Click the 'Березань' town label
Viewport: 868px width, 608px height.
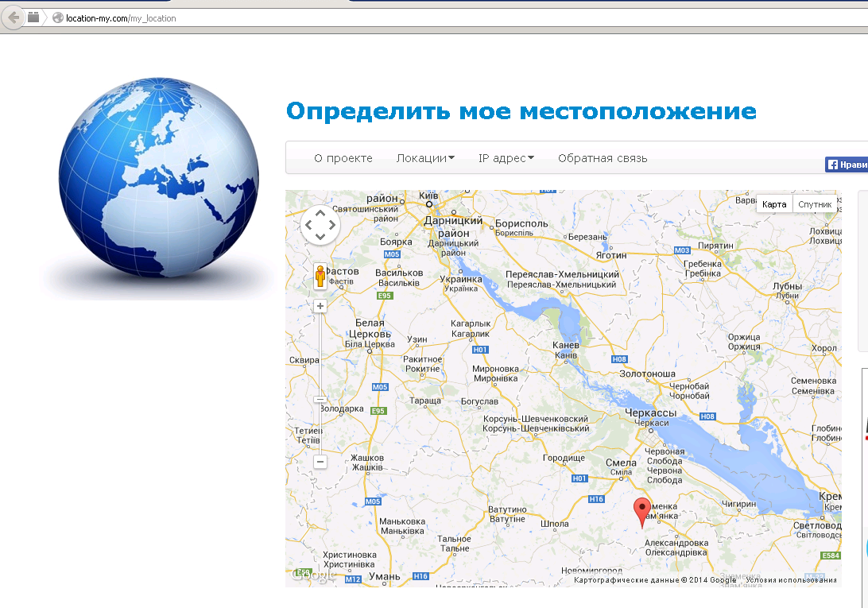588,237
